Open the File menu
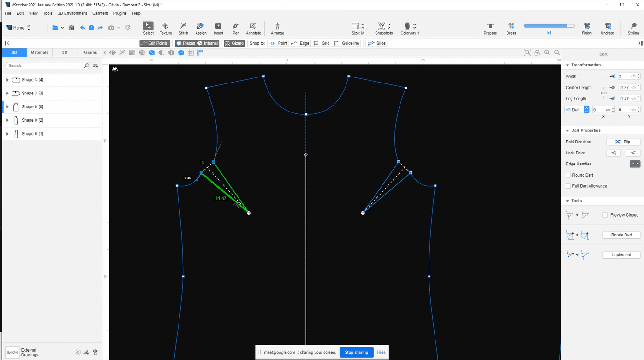 point(8,13)
